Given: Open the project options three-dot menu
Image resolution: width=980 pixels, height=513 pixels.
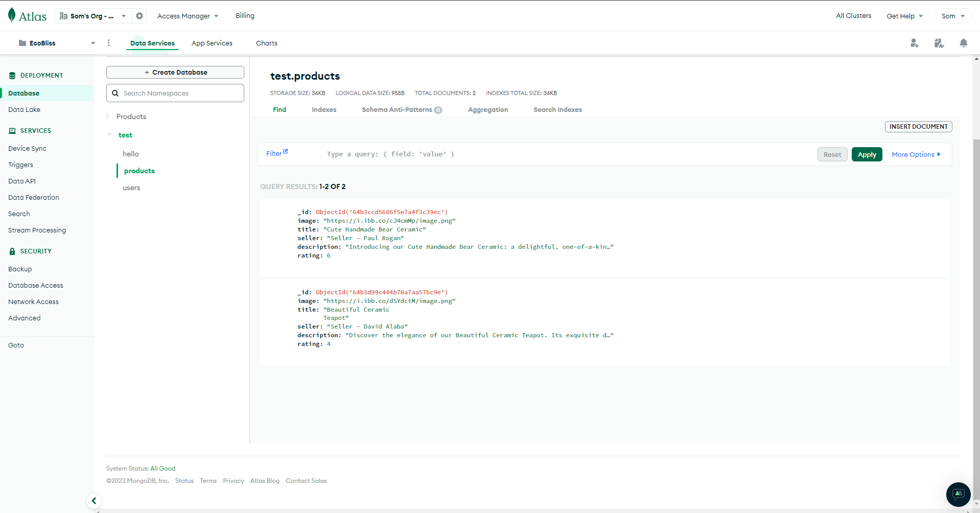Looking at the screenshot, I should (108, 43).
